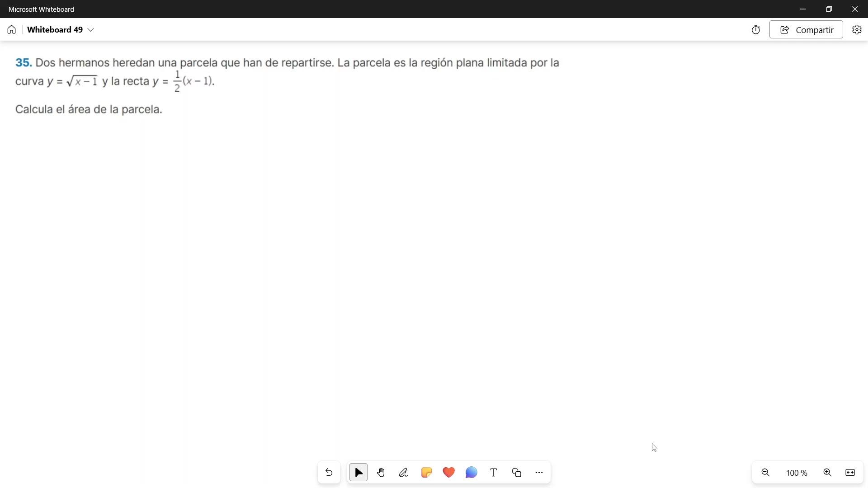Image resolution: width=868 pixels, height=488 pixels.
Task: Click the Home icon
Action: click(12, 30)
